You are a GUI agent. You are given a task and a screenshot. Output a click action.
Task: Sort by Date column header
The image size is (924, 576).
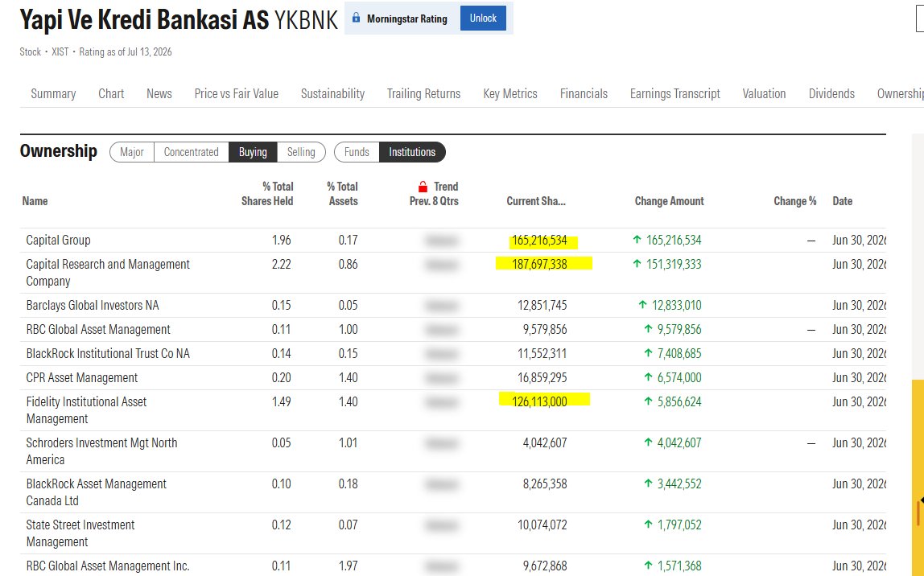(x=842, y=201)
